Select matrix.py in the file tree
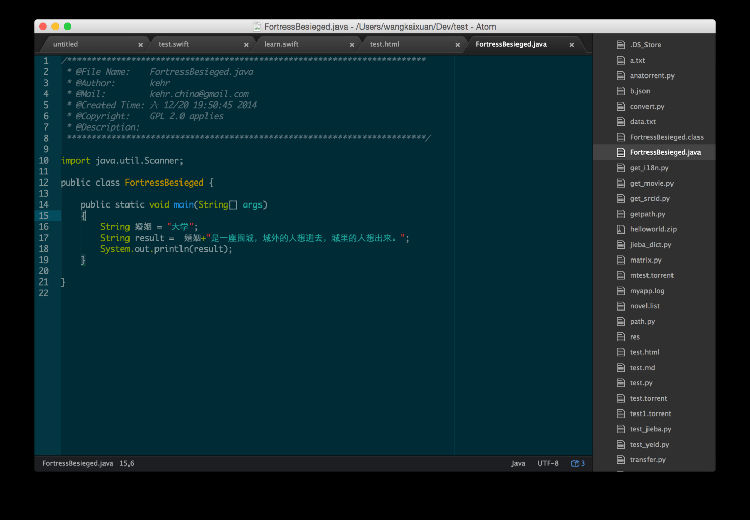750x520 pixels. (x=645, y=260)
